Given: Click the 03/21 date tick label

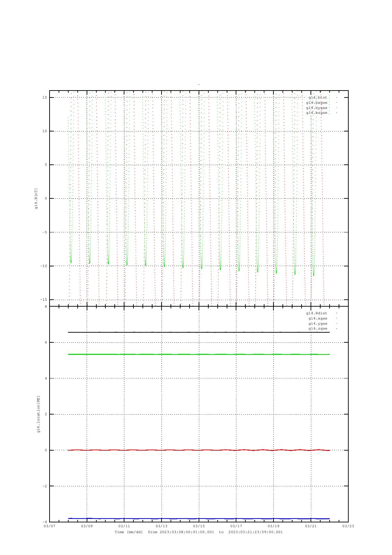Looking at the screenshot, I should [311, 526].
